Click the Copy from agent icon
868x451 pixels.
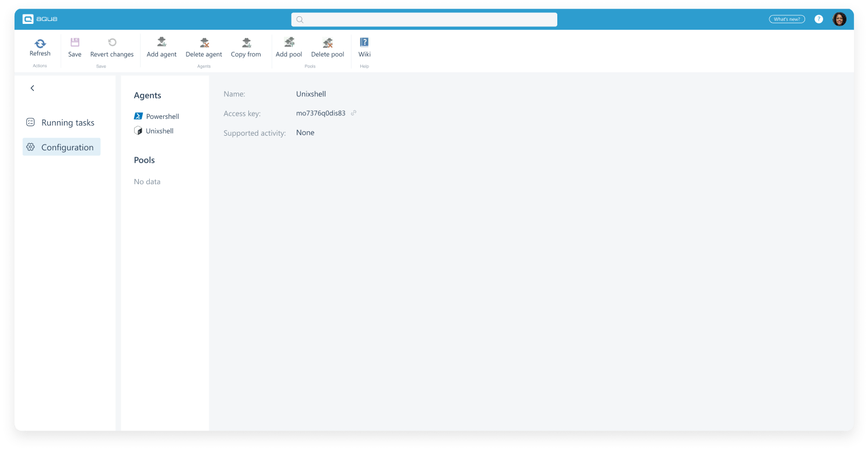click(x=245, y=43)
